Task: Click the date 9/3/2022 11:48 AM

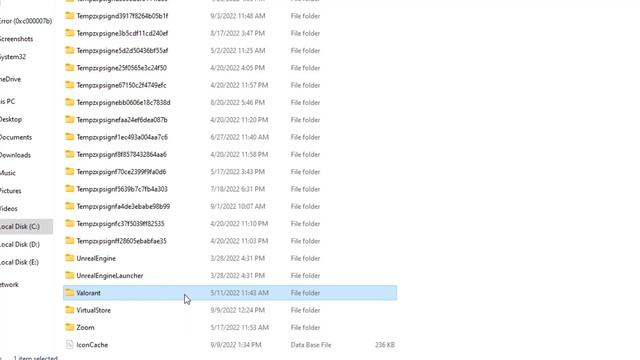Action: click(238, 16)
